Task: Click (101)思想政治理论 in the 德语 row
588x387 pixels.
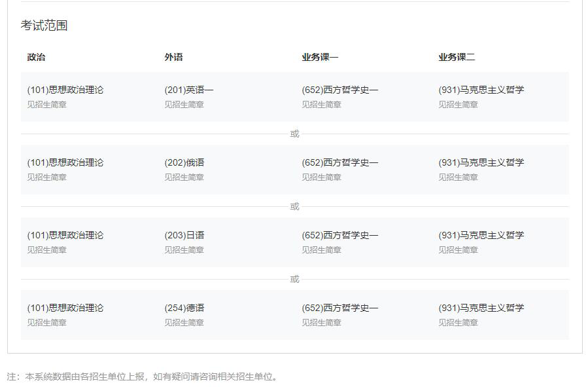Action: (x=65, y=308)
